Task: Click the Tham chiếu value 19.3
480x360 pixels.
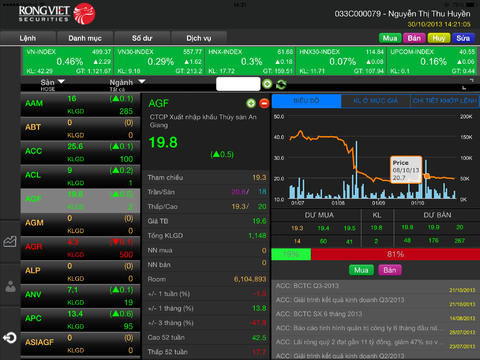Action: pos(259,178)
